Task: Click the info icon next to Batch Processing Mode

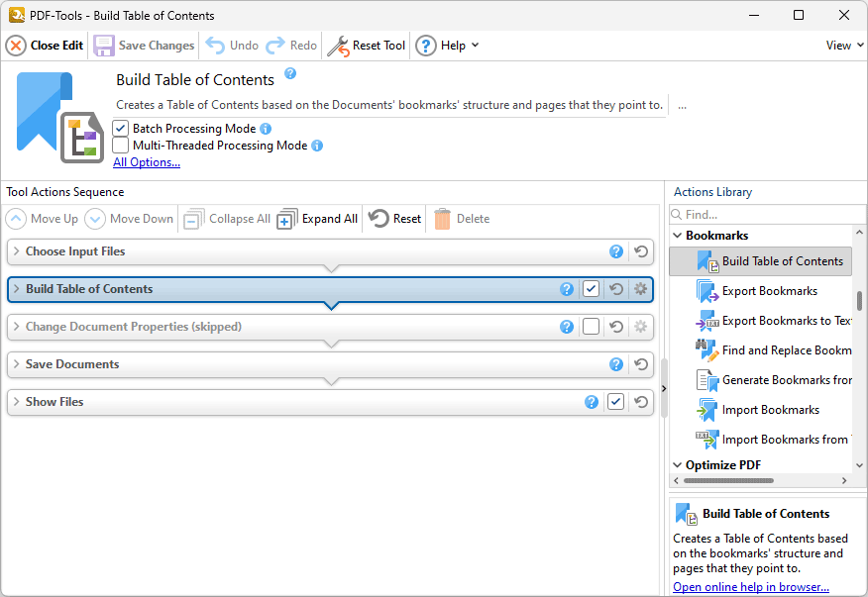Action: tap(266, 129)
